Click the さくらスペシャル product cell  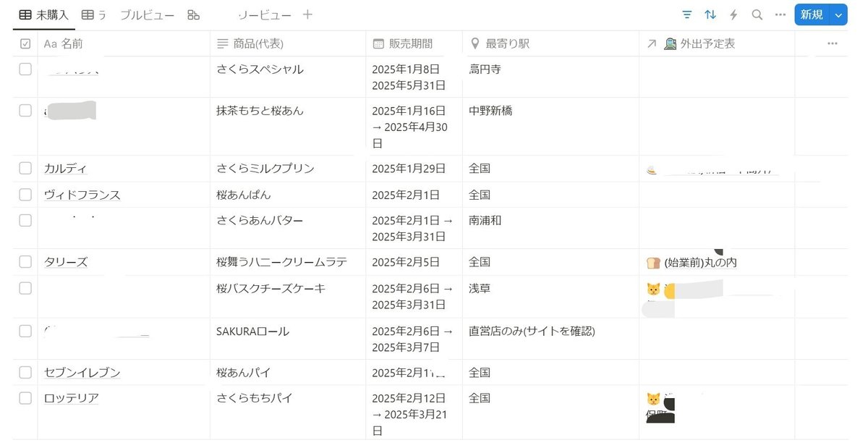tap(287, 77)
